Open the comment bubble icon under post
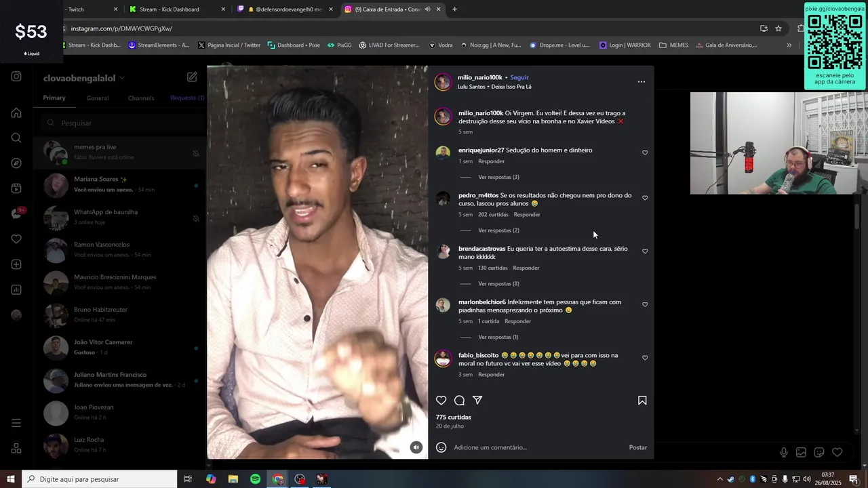 [459, 401]
